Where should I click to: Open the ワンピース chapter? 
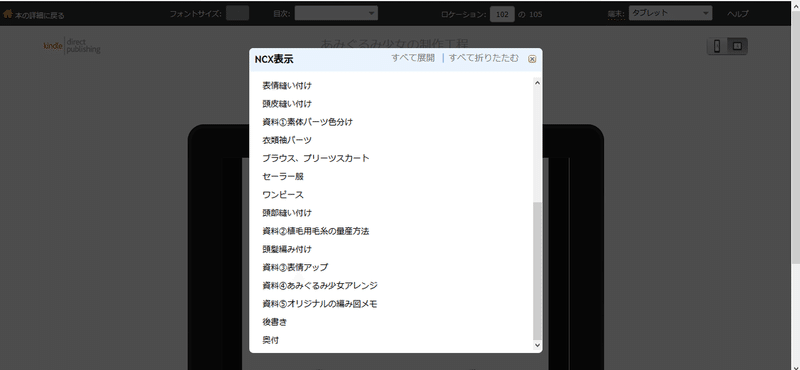click(x=283, y=195)
